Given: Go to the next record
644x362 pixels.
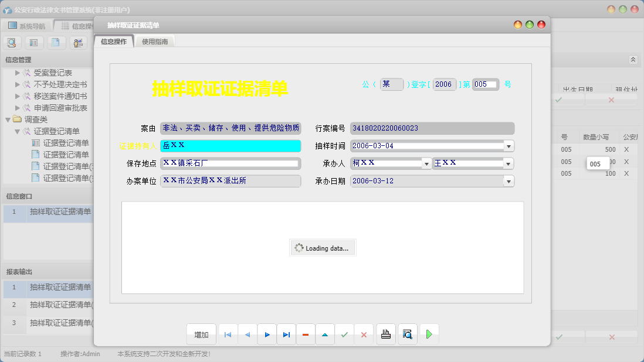Looking at the screenshot, I should tap(267, 334).
